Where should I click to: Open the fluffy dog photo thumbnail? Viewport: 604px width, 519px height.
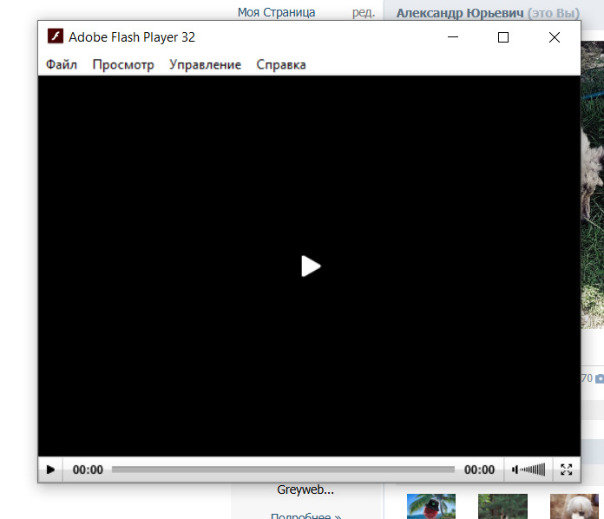[x=574, y=506]
